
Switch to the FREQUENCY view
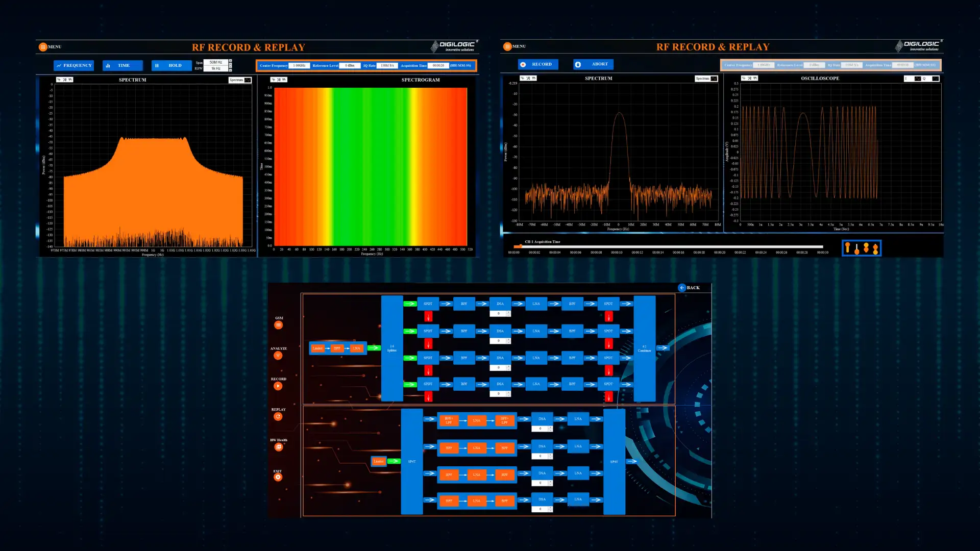coord(74,65)
